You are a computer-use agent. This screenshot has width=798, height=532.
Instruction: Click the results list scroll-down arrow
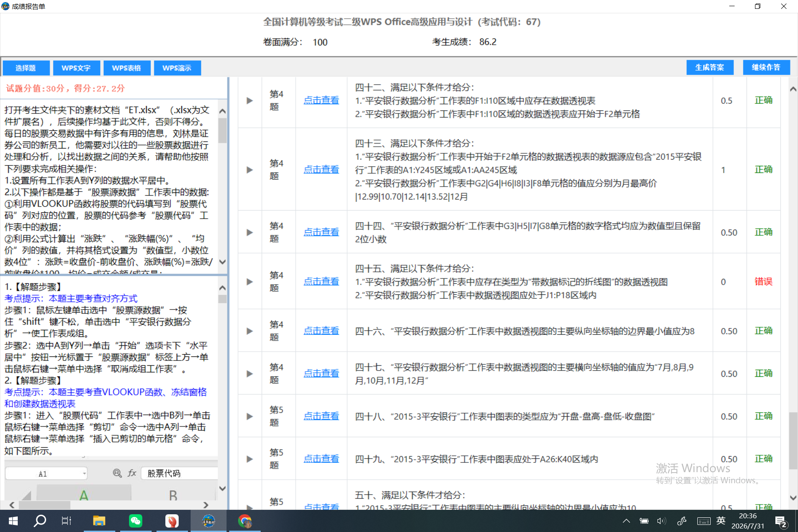click(x=793, y=498)
